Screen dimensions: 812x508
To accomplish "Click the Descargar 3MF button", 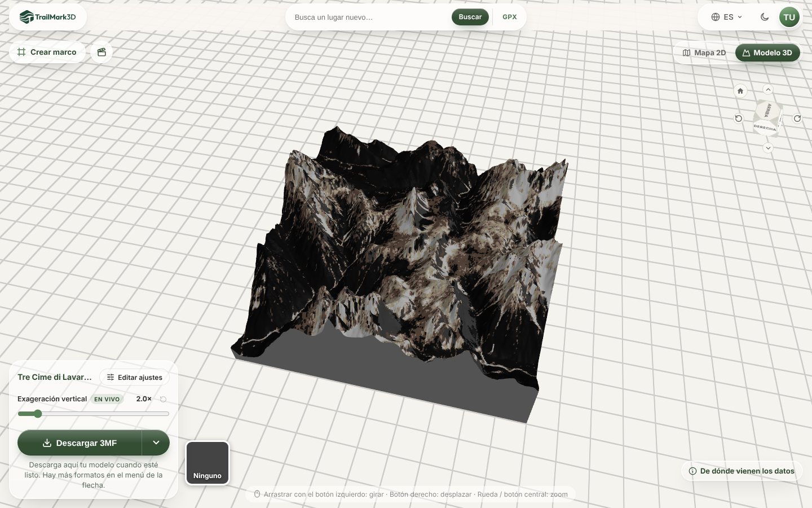I will (x=80, y=443).
